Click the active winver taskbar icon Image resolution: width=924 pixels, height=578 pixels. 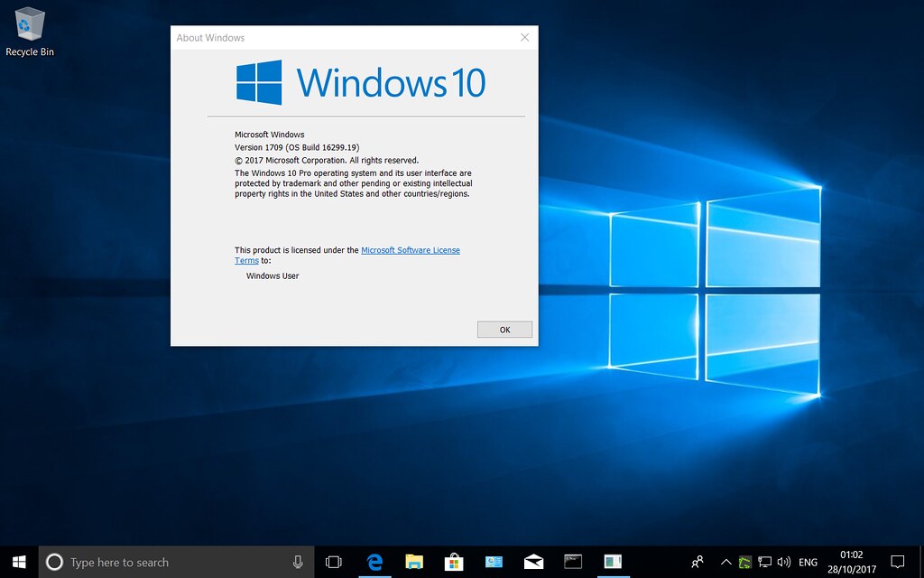[x=613, y=562]
